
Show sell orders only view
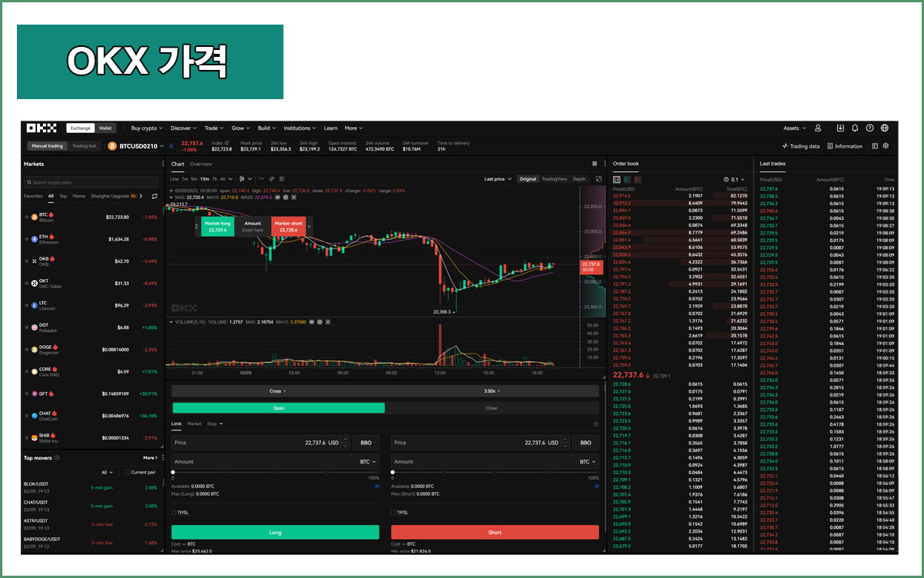point(638,179)
